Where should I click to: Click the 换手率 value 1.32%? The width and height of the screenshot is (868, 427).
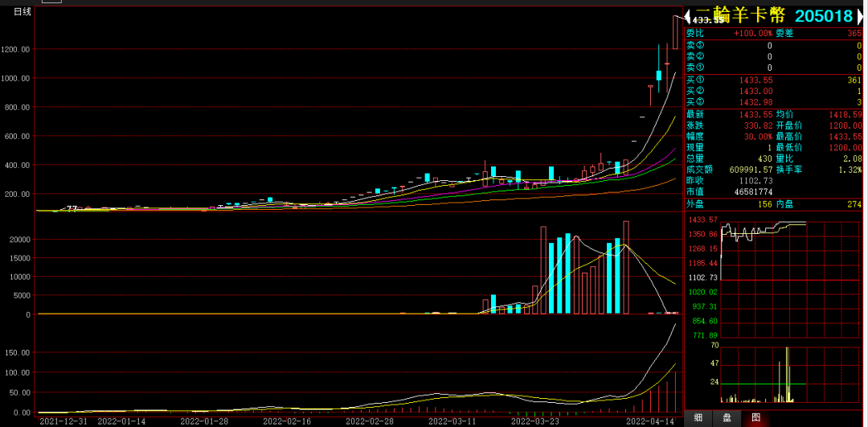(850, 170)
